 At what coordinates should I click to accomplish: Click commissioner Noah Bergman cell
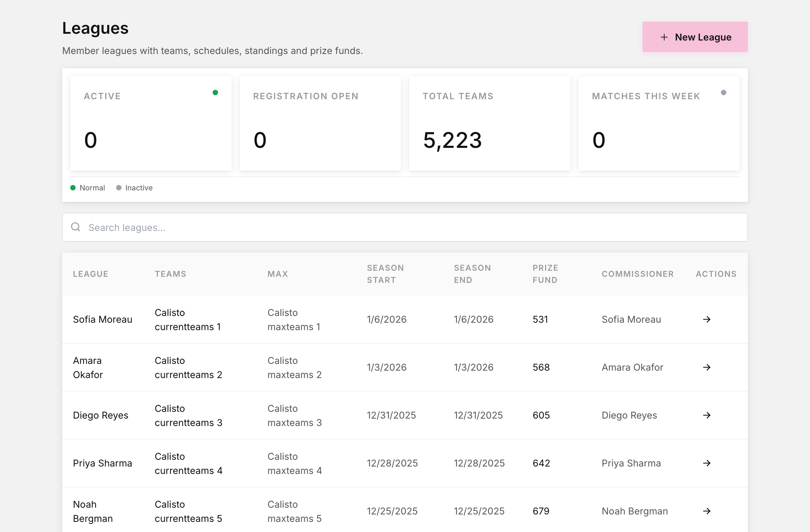coord(635,511)
